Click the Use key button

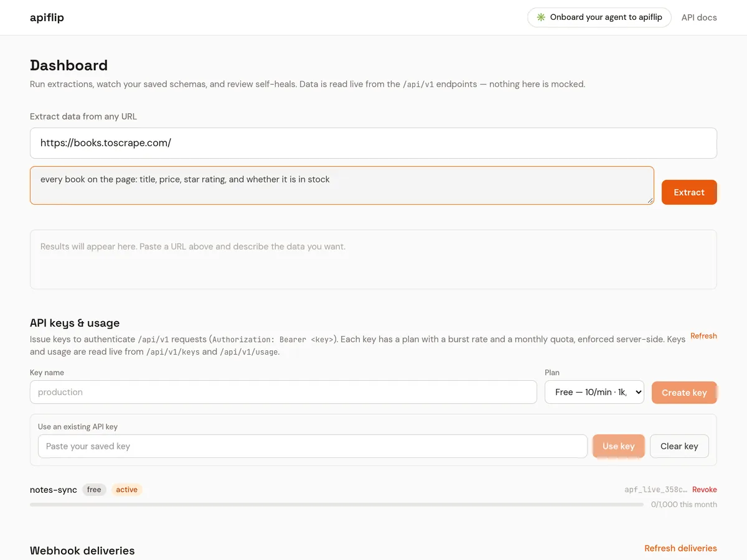pyautogui.click(x=619, y=446)
